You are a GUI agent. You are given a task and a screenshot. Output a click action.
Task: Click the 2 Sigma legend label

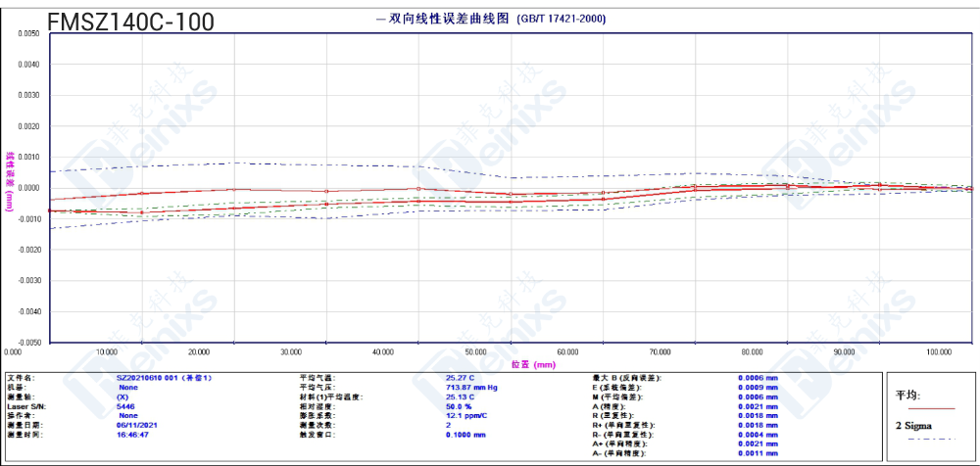(912, 426)
